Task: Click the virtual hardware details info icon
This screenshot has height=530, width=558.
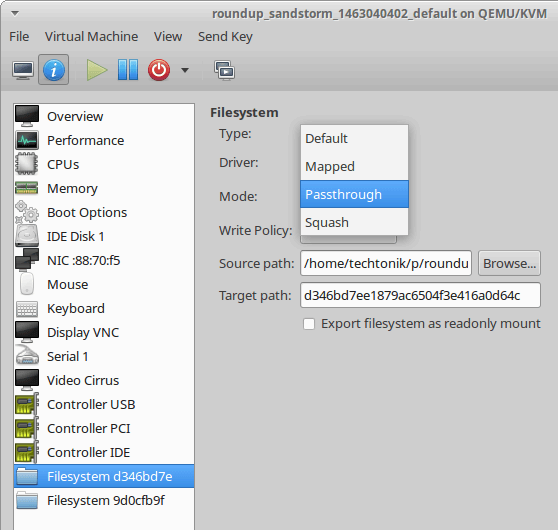Action: [x=54, y=70]
